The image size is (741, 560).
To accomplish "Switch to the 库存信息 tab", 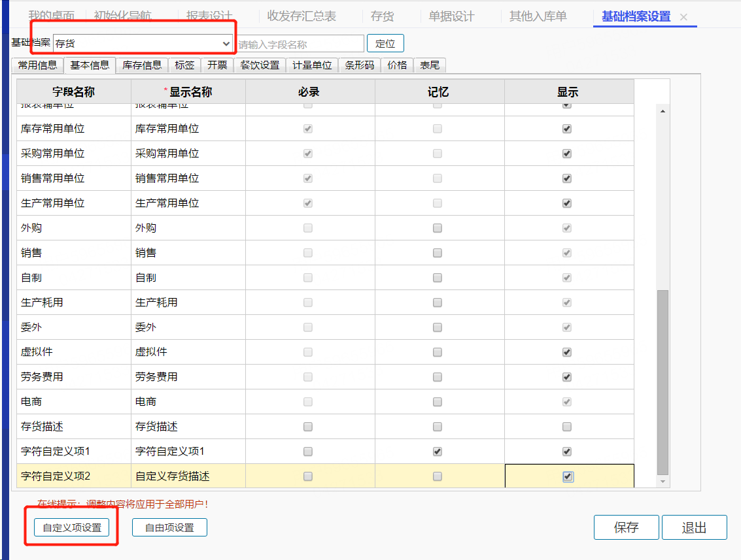I will [142, 65].
